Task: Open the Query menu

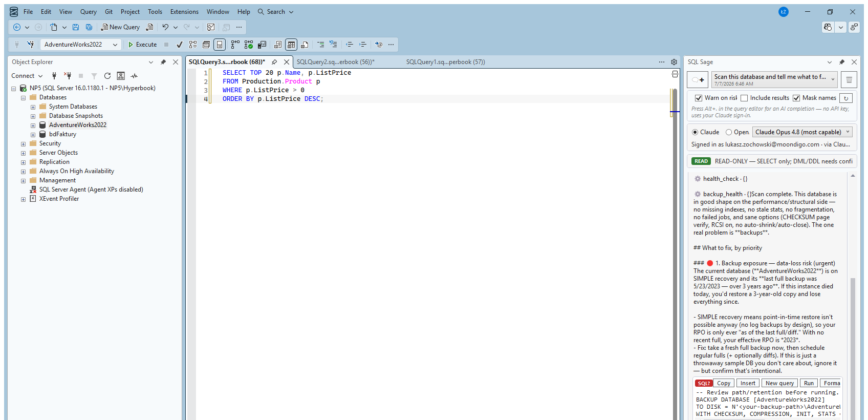Action: coord(88,12)
